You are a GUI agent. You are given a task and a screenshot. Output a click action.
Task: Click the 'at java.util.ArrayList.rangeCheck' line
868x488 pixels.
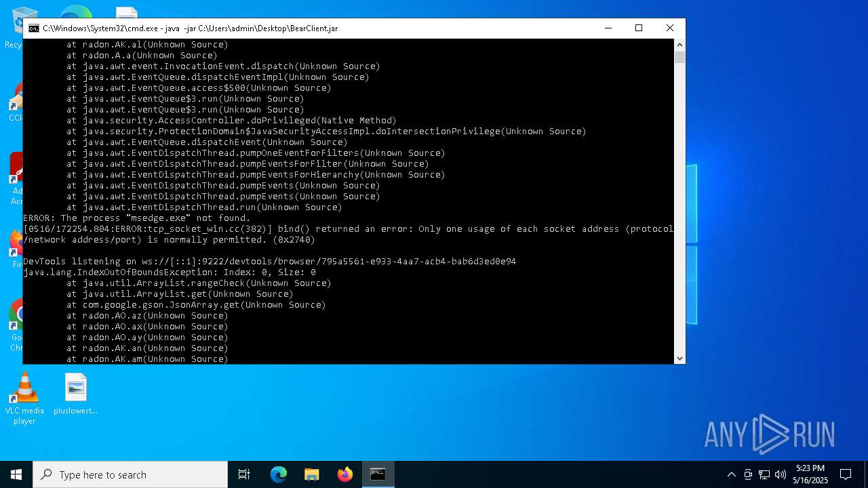(x=199, y=283)
